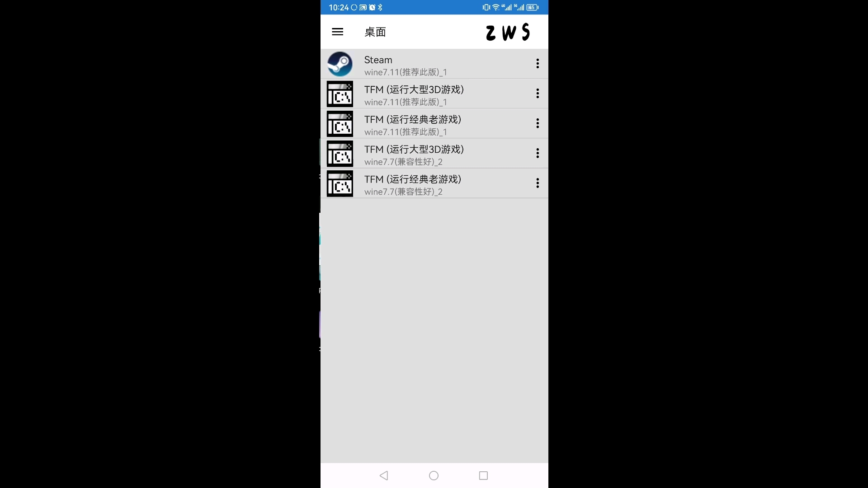Open hamburger menu on top left
Screen dimensions: 868x488
(x=337, y=32)
